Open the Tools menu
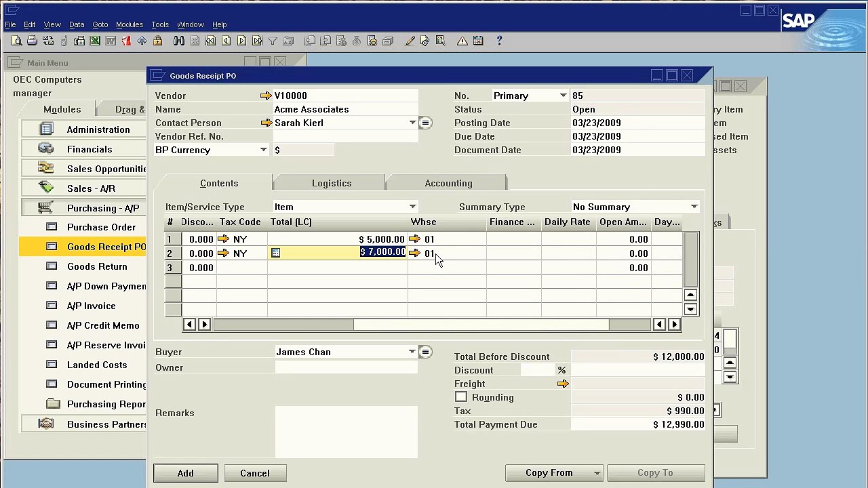This screenshot has height=488, width=868. (x=160, y=24)
